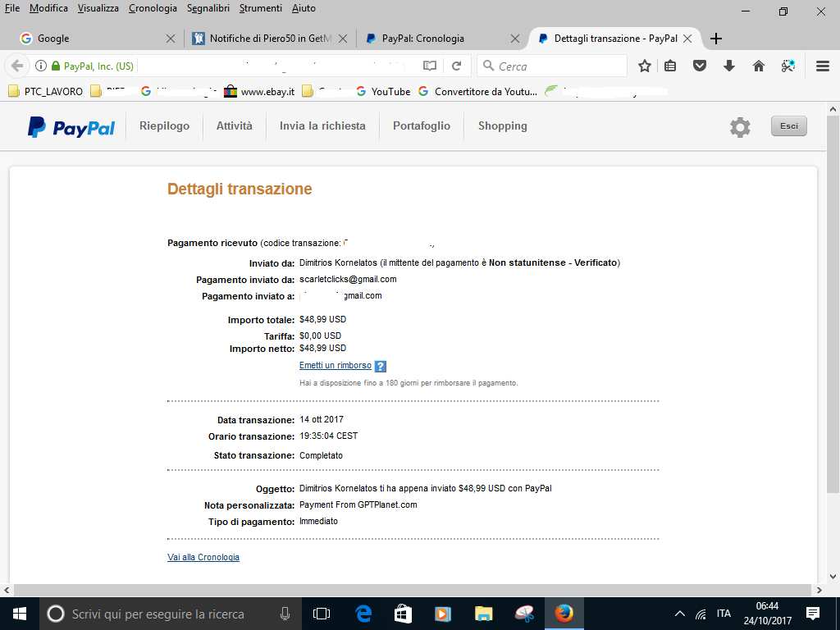Click the Pocket save icon
The width and height of the screenshot is (840, 630).
(x=700, y=66)
